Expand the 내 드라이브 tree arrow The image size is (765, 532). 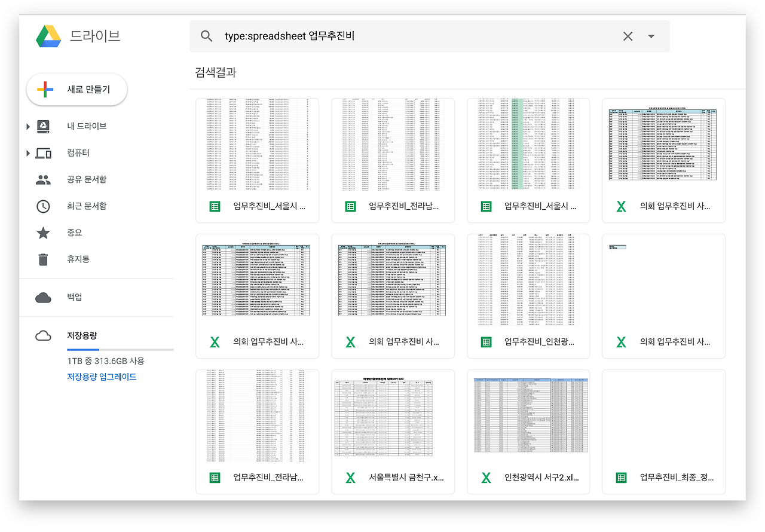(x=27, y=126)
